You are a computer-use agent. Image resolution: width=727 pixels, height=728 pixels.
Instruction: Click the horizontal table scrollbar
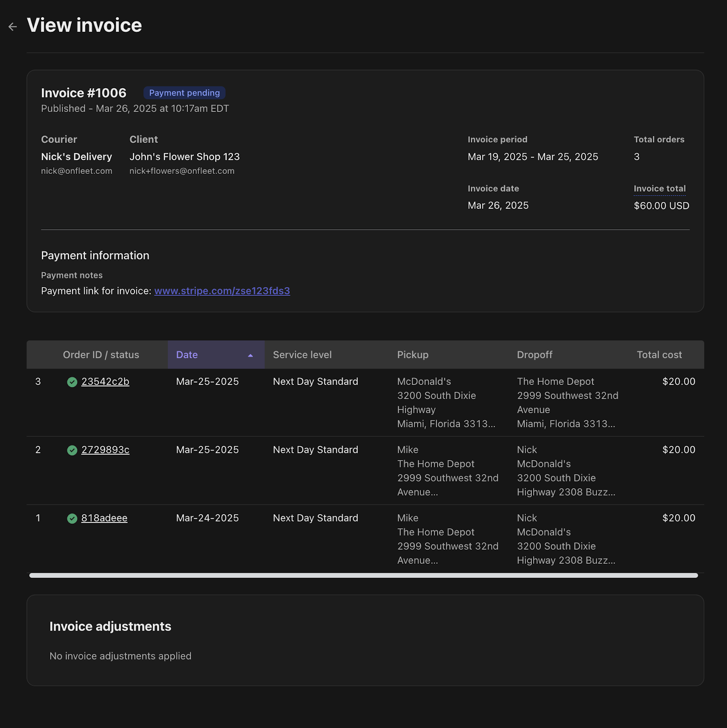click(x=363, y=576)
